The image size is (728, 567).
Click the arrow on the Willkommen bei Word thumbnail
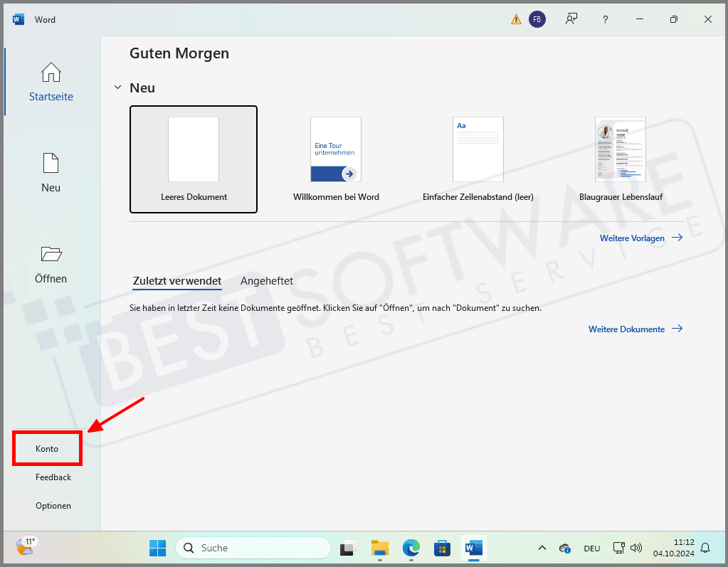coord(349,174)
